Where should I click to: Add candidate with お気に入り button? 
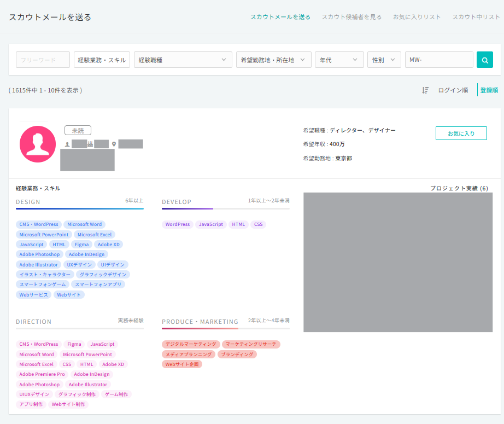461,133
